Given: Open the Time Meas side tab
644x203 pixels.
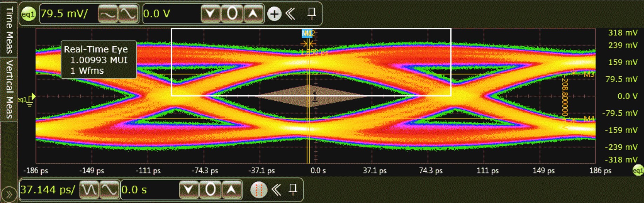Looking at the screenshot, I should point(9,30).
